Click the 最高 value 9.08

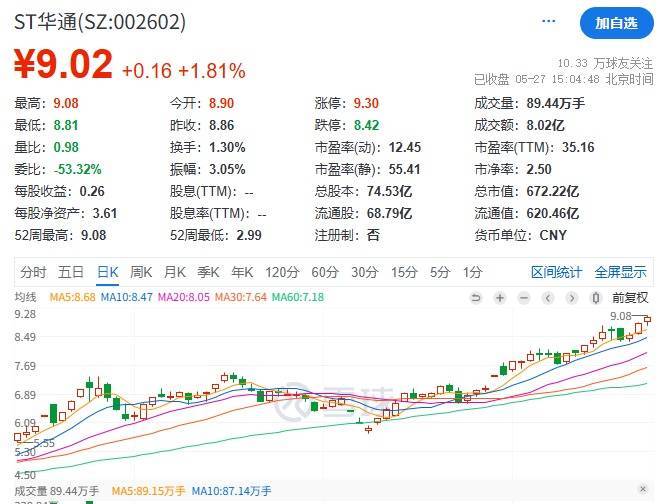(66, 103)
